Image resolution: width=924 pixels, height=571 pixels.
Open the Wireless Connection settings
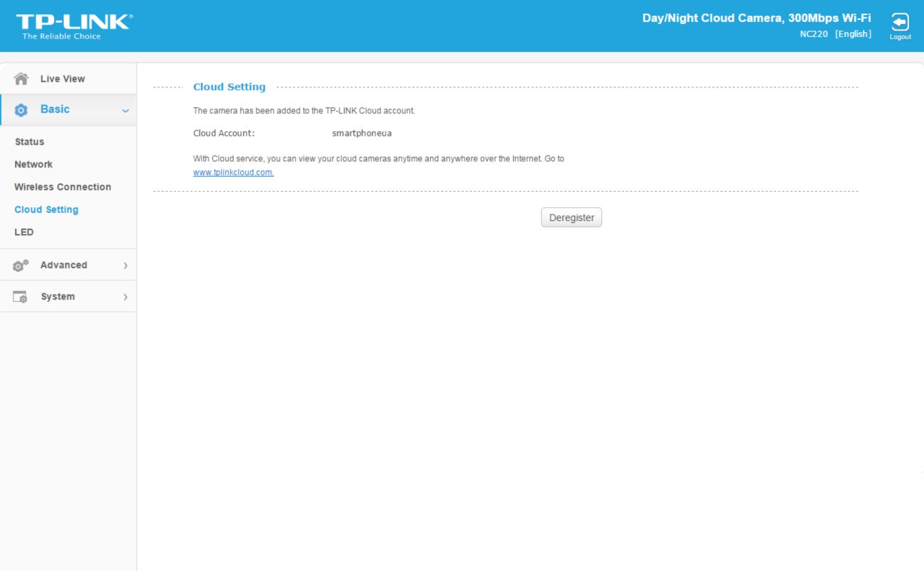(x=63, y=187)
